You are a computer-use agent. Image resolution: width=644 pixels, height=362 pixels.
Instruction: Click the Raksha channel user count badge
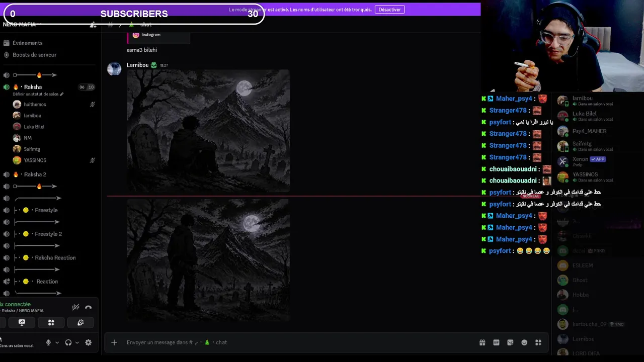pos(86,87)
